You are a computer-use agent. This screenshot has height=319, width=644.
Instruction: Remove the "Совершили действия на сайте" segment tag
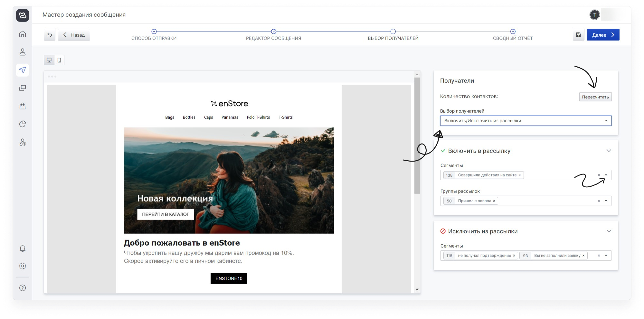pos(519,175)
